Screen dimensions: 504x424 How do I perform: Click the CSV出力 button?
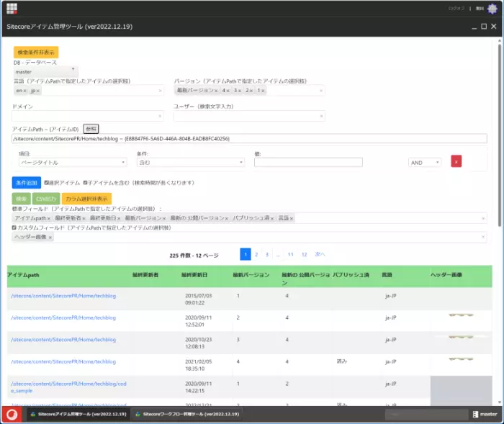[47, 198]
